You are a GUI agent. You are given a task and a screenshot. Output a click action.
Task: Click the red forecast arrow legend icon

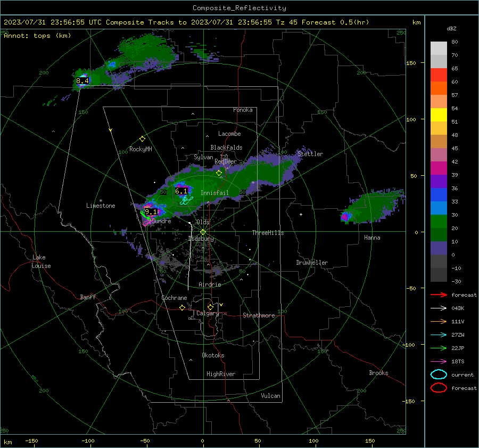click(x=439, y=295)
